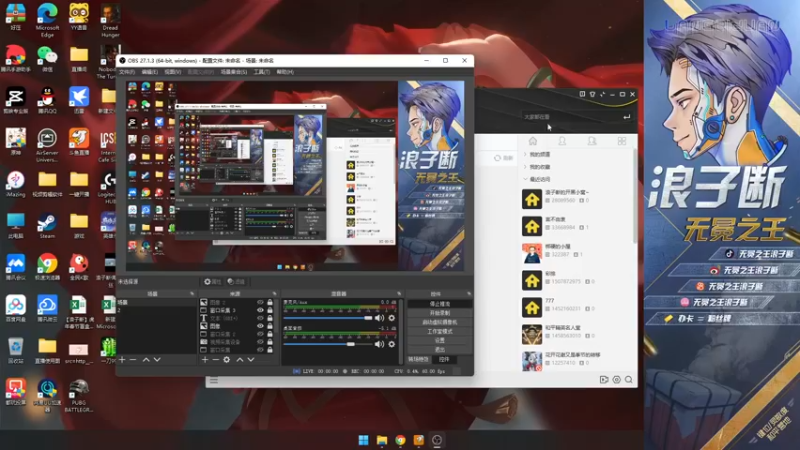Image resolution: width=800 pixels, height=450 pixels.
Task: Click 启动虚拟摄像机 virtual camera button
Action: [x=440, y=322]
